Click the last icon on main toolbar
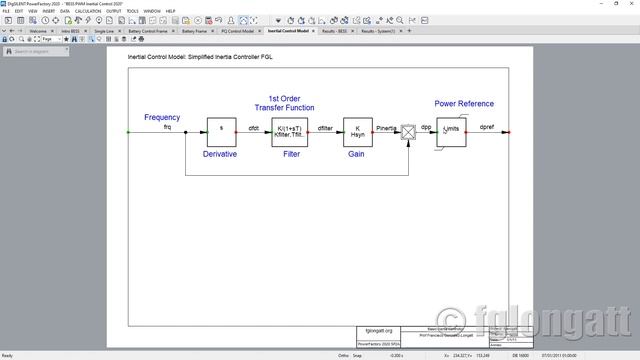The image size is (640, 360). 424,20
